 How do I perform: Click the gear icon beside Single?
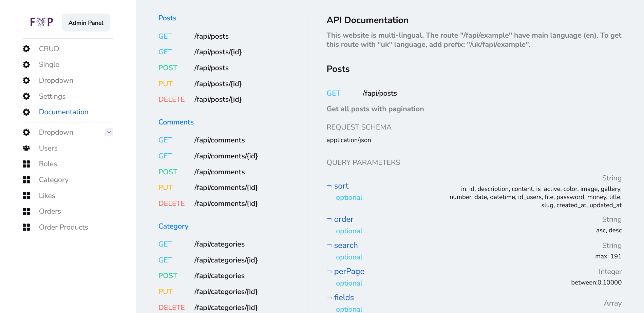click(x=26, y=64)
